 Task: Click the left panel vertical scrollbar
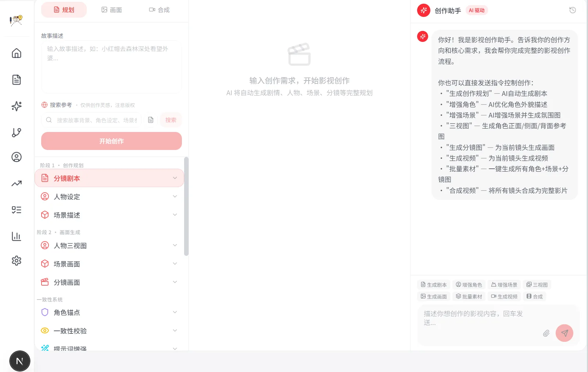click(186, 206)
